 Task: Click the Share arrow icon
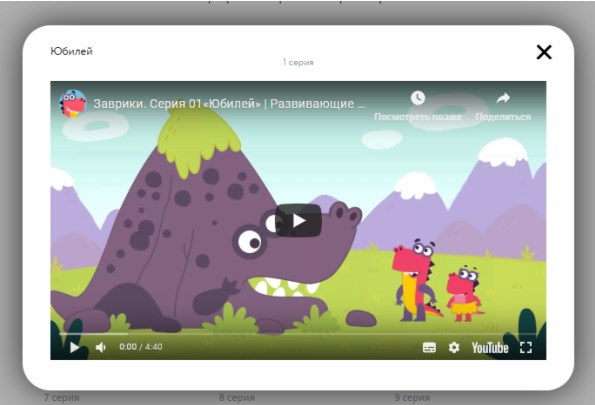(x=503, y=98)
